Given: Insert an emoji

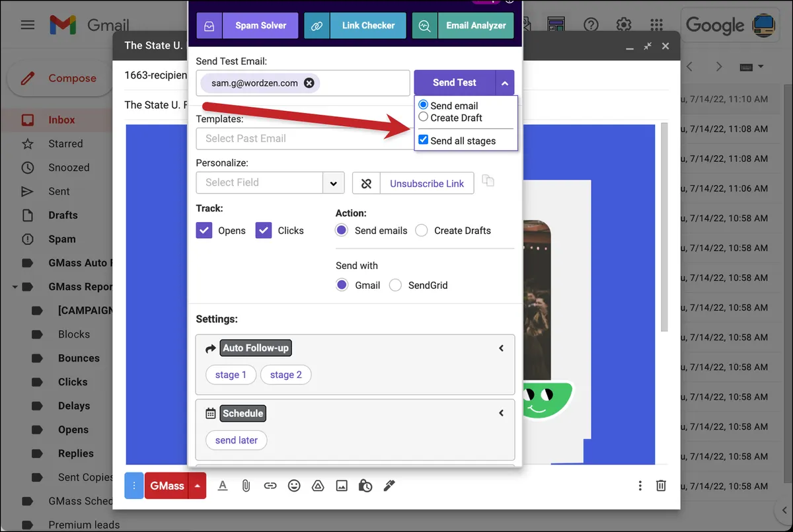Looking at the screenshot, I should [294, 486].
